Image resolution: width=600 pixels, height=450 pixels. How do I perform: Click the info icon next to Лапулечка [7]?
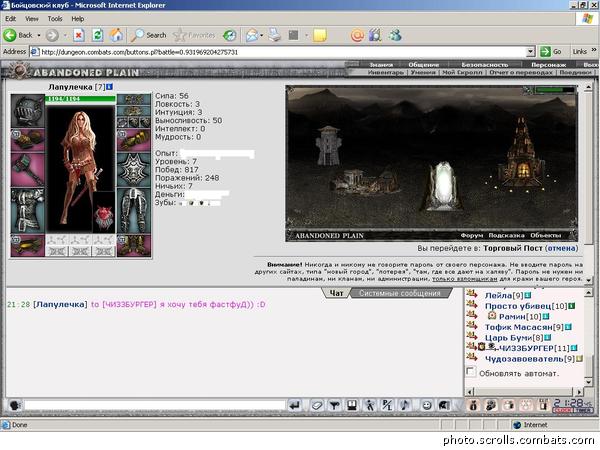110,87
